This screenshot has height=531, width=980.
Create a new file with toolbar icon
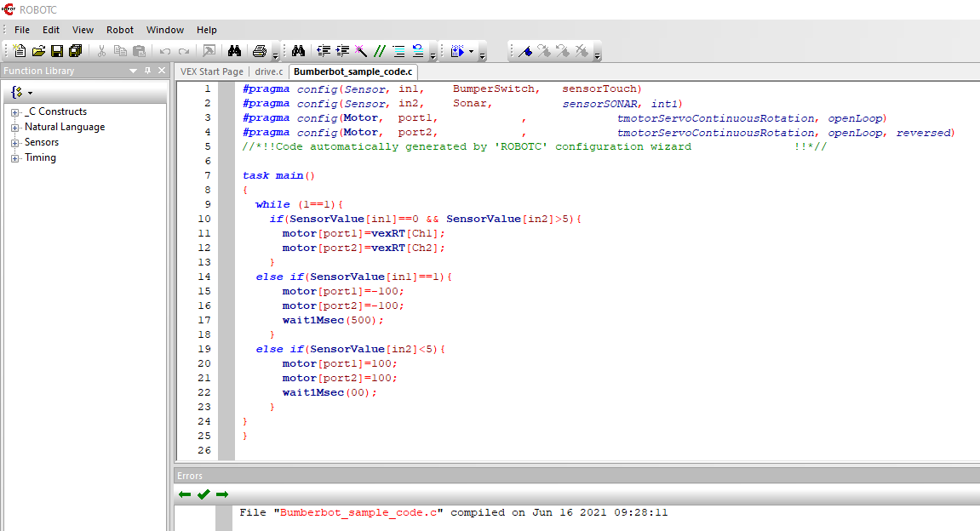pyautogui.click(x=20, y=51)
